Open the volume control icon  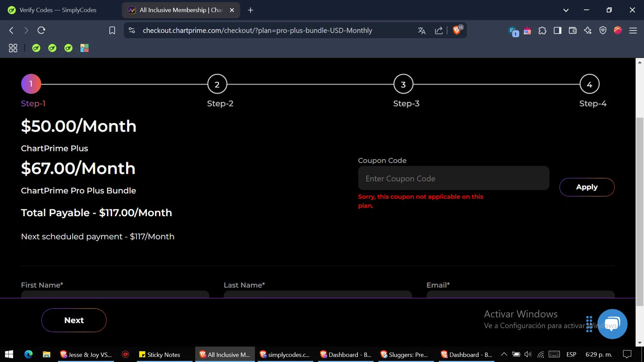528,354
